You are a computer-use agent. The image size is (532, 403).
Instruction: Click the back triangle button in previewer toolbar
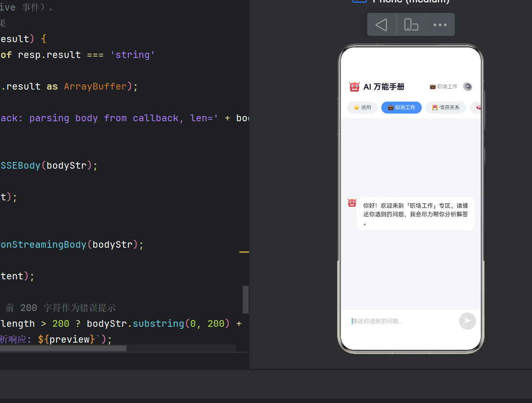click(x=382, y=24)
